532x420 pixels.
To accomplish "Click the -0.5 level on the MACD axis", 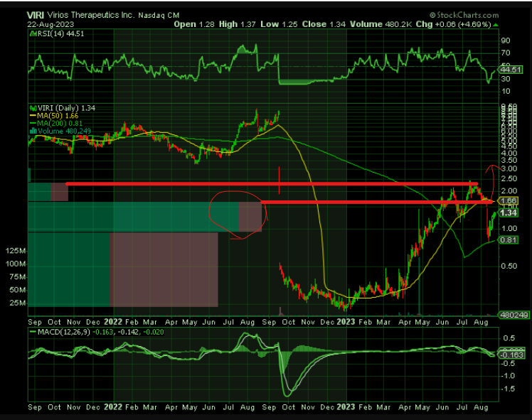I will (508, 363).
